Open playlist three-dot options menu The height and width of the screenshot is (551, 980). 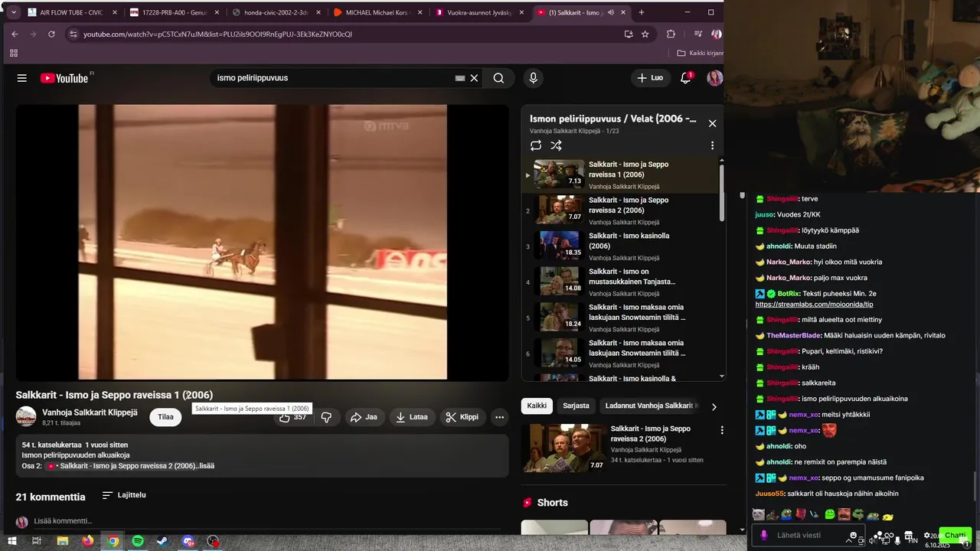pyautogui.click(x=712, y=145)
